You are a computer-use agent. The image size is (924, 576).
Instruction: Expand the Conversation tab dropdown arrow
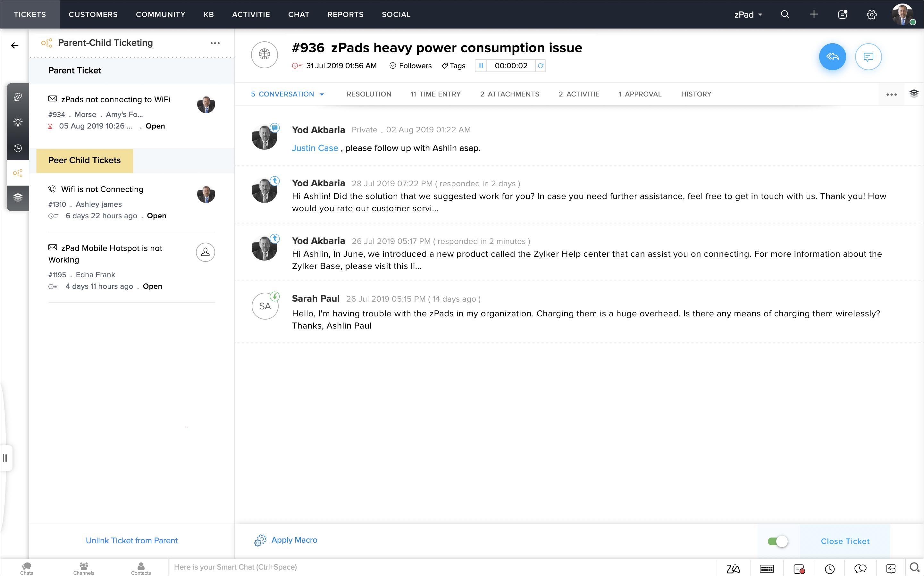point(322,95)
